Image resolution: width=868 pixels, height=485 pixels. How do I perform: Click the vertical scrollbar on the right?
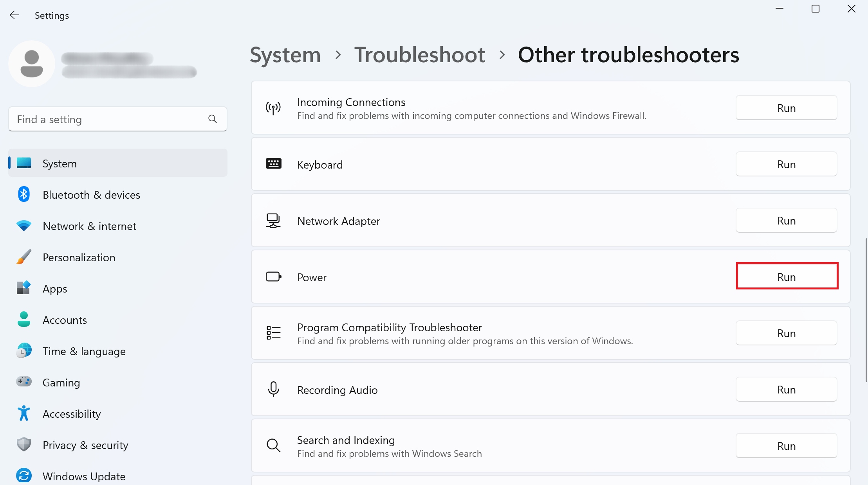pyautogui.click(x=866, y=309)
